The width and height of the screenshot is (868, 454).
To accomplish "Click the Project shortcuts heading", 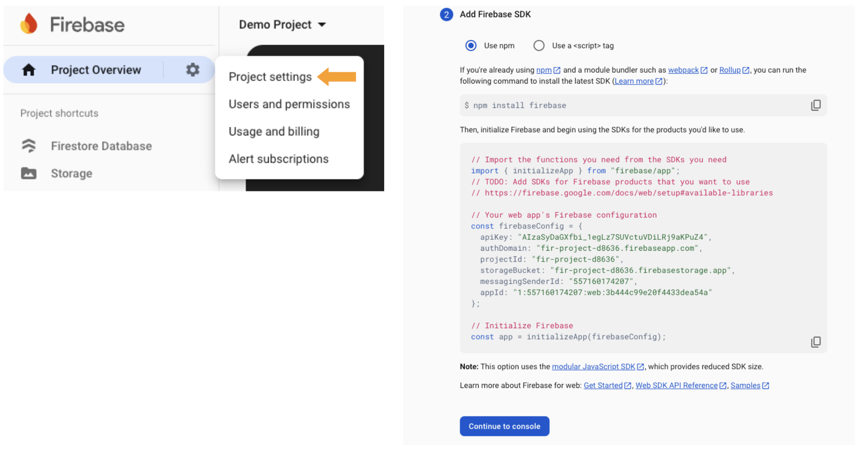I will click(x=59, y=113).
